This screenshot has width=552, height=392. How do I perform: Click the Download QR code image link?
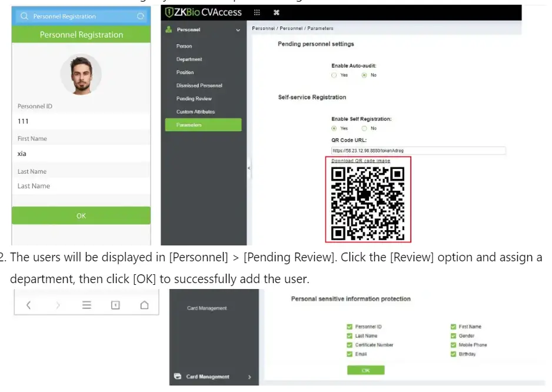click(x=361, y=161)
